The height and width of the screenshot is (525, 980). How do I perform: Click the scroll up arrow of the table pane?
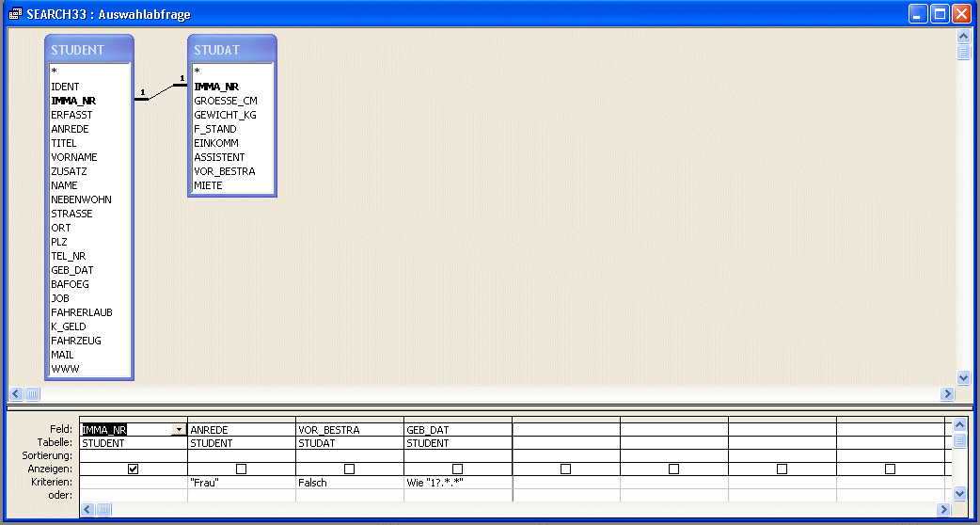[x=963, y=37]
